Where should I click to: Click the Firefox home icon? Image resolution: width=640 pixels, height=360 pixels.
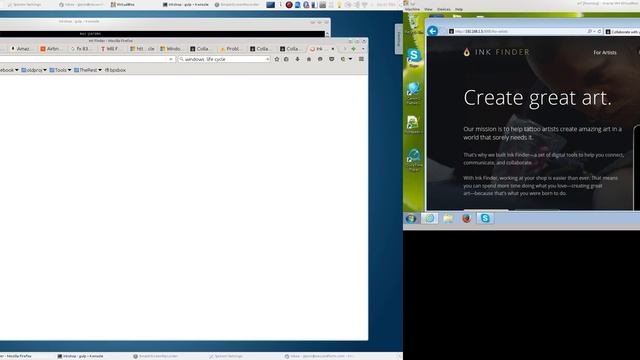pyautogui.click(x=309, y=59)
